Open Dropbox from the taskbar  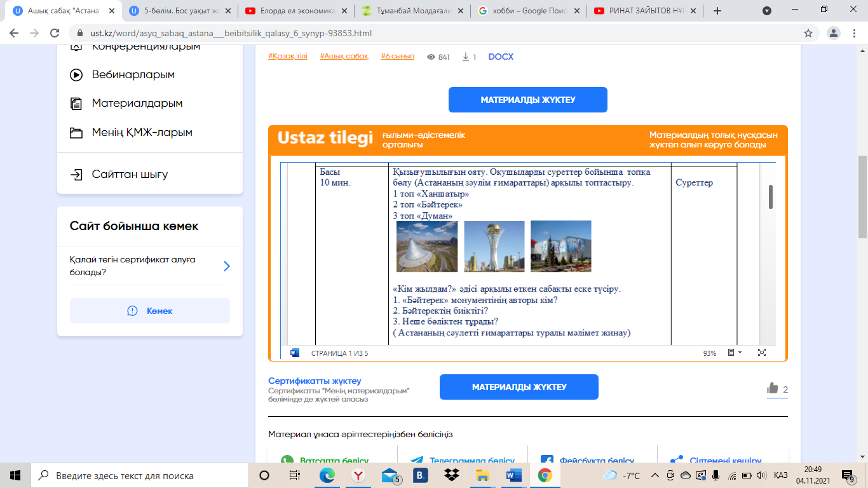coord(452,475)
